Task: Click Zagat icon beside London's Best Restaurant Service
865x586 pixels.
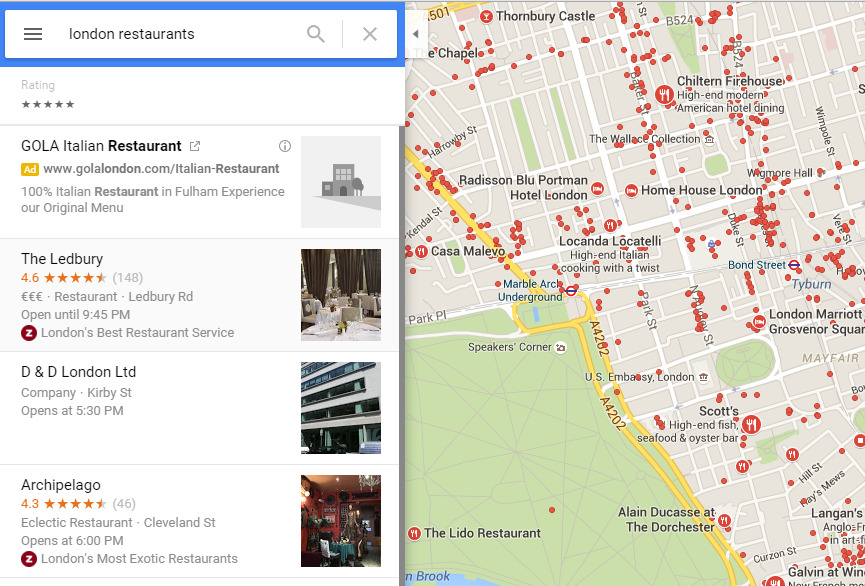Action: pyautogui.click(x=29, y=333)
